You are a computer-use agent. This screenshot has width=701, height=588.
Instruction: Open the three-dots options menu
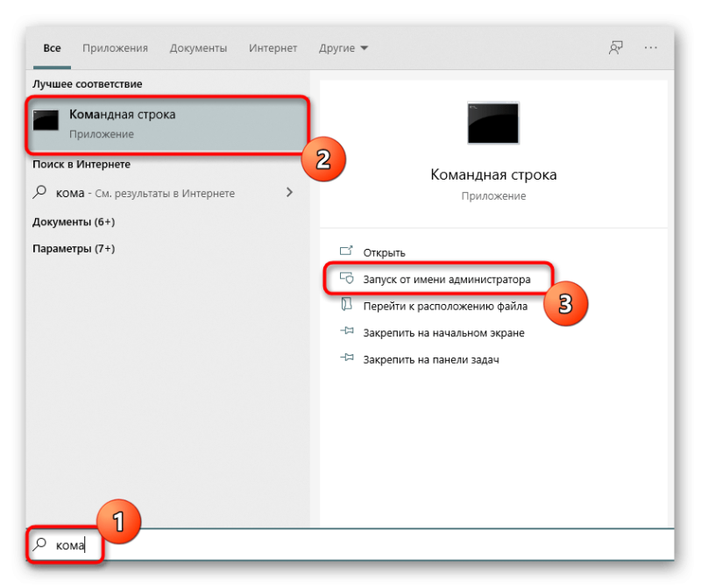(650, 47)
